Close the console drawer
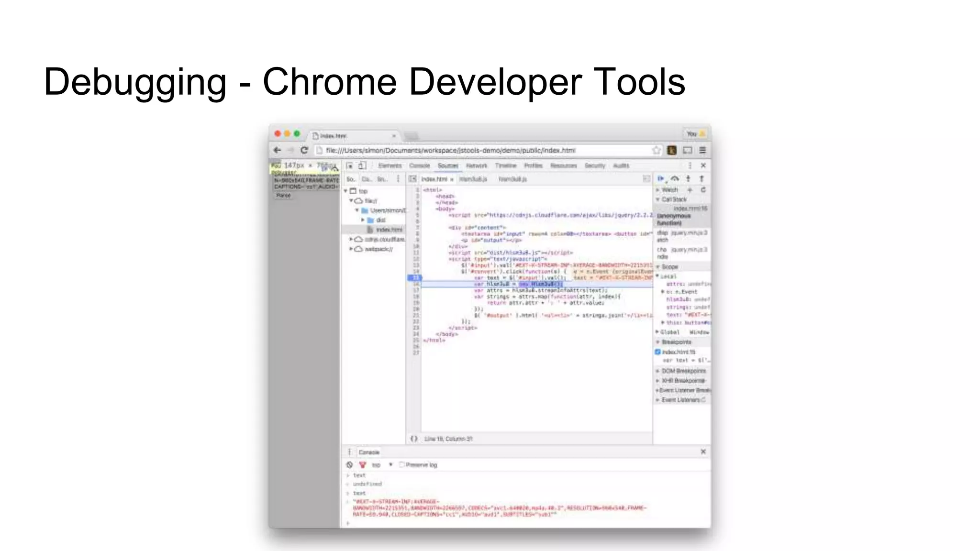The image size is (980, 551). 703,452
